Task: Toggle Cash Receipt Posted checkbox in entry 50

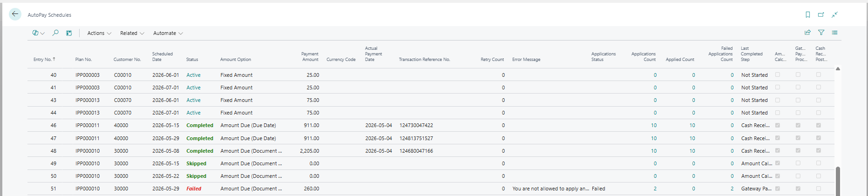Action: coord(819,176)
